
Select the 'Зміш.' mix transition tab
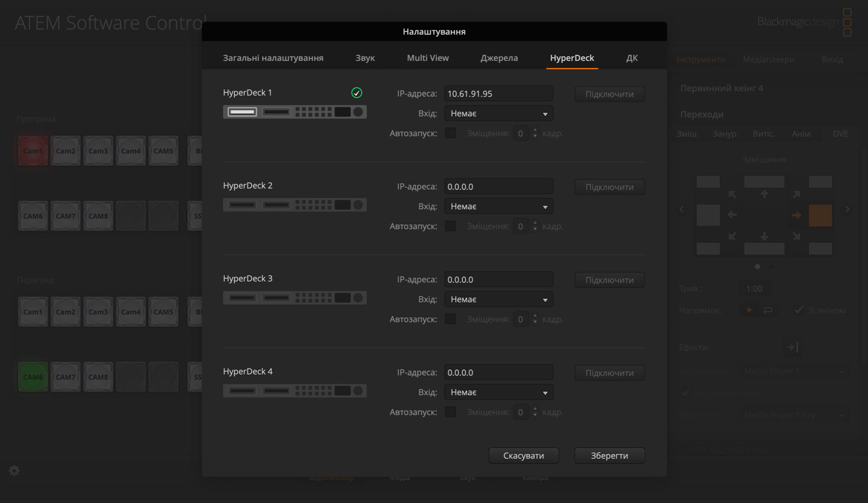pyautogui.click(x=687, y=133)
